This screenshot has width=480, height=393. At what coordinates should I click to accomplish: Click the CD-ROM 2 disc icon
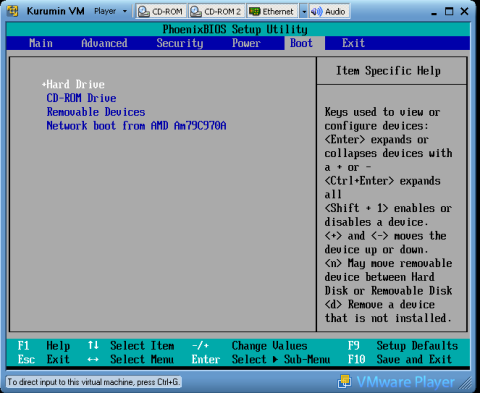(196, 12)
